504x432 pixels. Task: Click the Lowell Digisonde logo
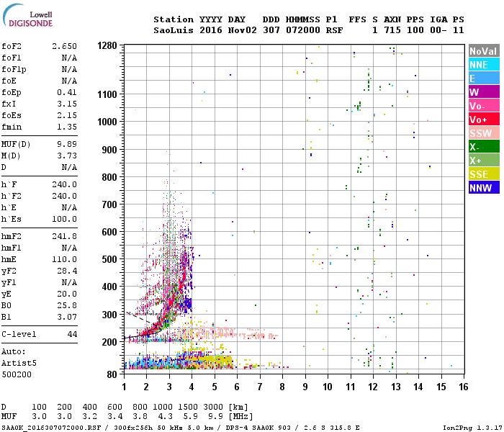[27, 16]
